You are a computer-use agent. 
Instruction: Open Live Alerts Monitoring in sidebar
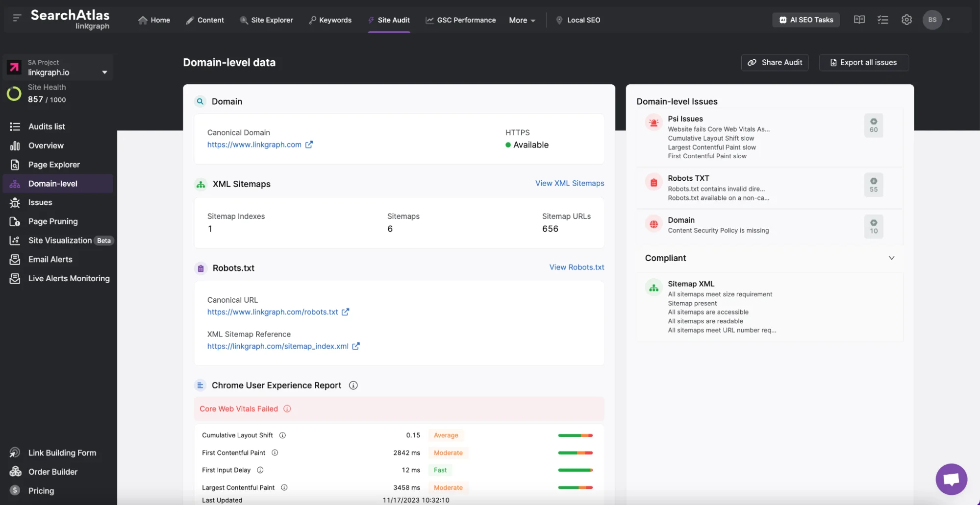pos(59,278)
